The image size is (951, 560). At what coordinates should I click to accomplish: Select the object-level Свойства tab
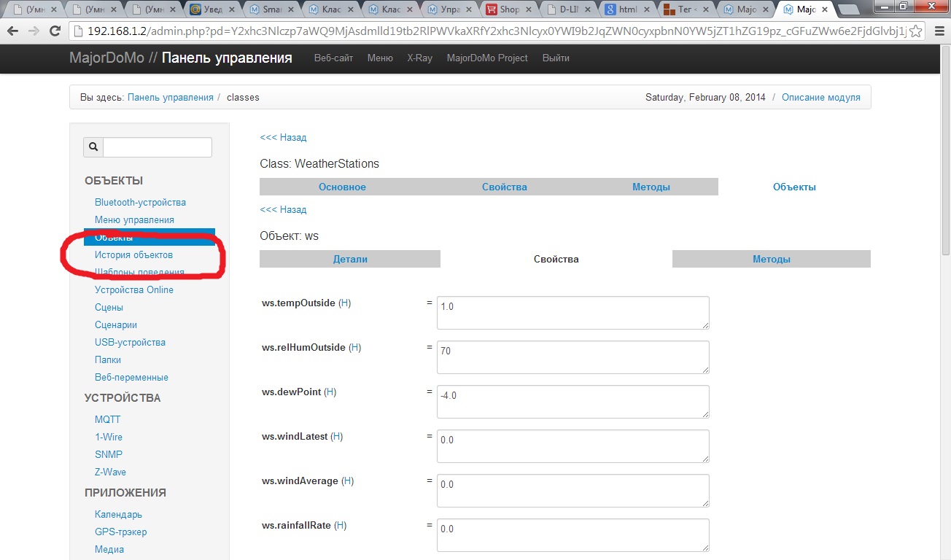556,259
